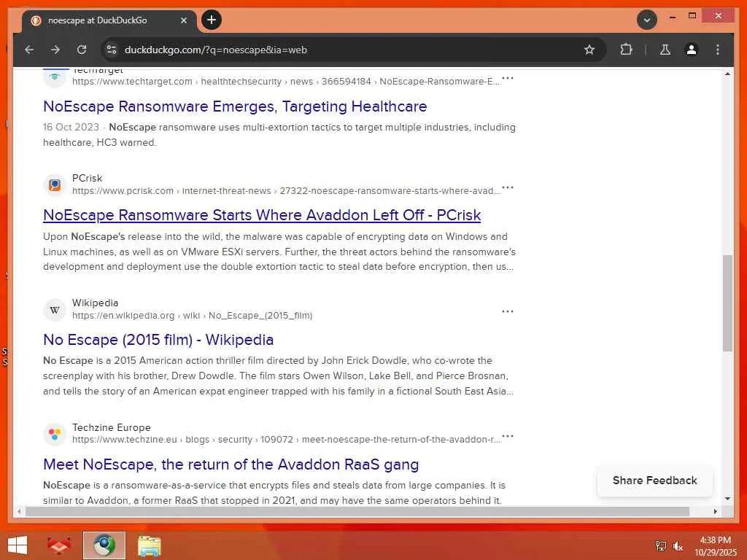
Task: Click the horizontal scrollbar right arrow
Action: coord(715,511)
